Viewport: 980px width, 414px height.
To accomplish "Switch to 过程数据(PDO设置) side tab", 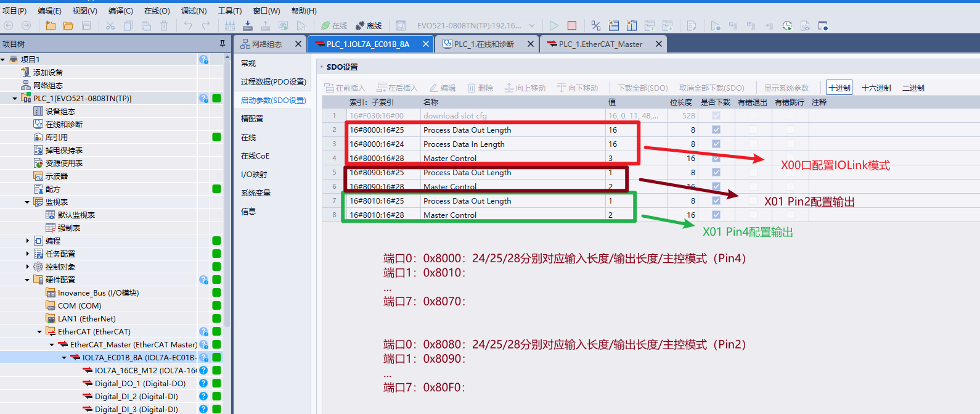I will click(x=273, y=81).
